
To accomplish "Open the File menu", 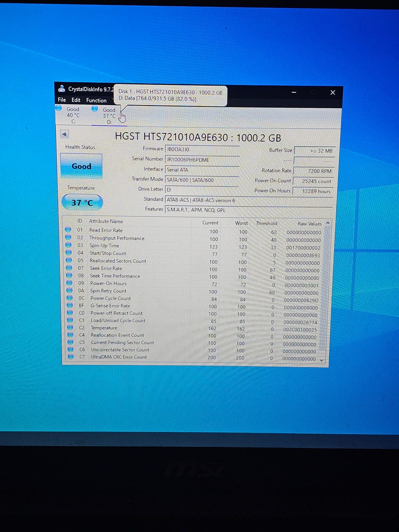I will (62, 100).
